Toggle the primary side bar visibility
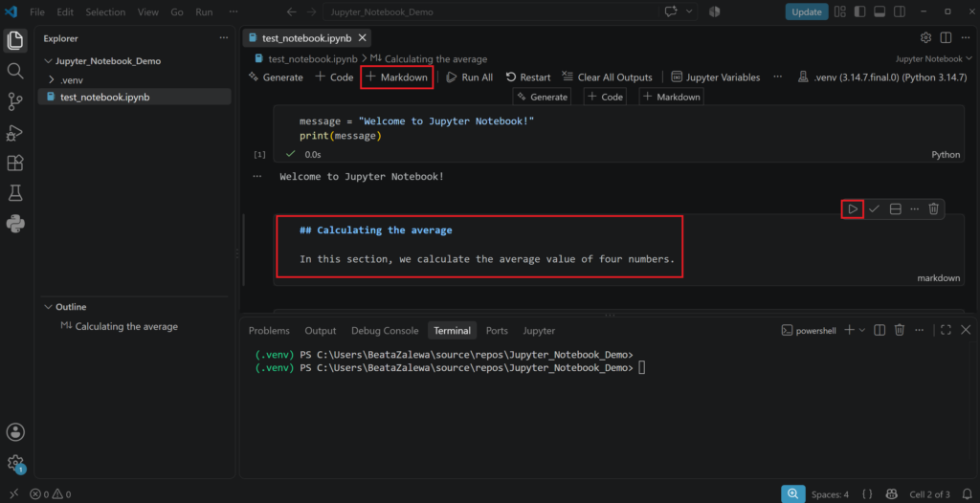Viewport: 980px width, 503px height. coord(860,11)
